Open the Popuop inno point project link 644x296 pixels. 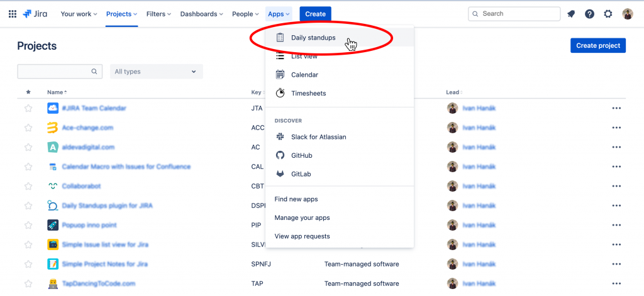(89, 225)
